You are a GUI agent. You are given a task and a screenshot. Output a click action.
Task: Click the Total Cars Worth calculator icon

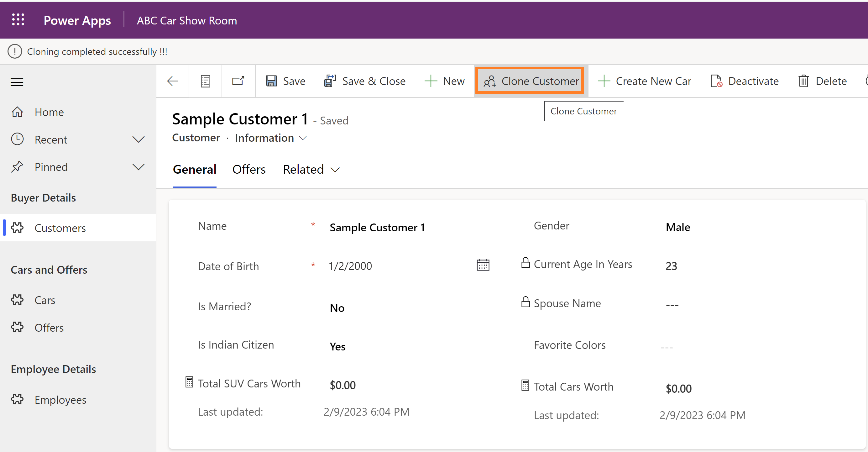pyautogui.click(x=525, y=385)
